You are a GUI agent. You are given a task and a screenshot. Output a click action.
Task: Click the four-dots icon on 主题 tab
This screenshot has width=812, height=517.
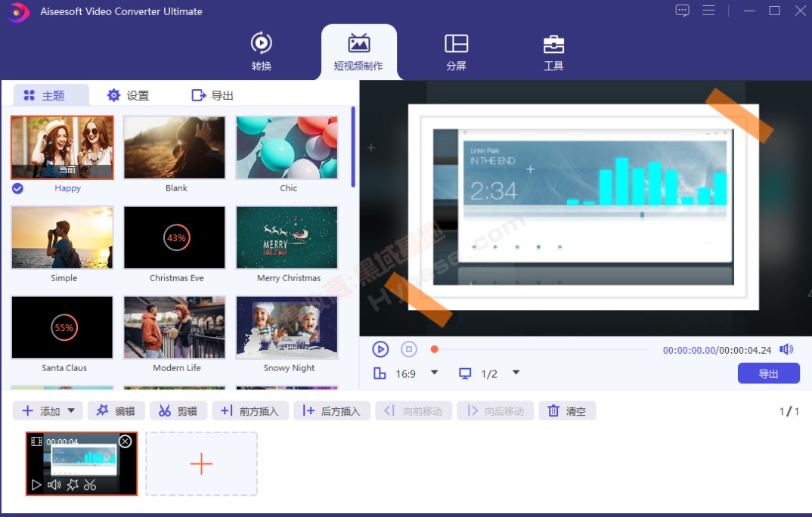[29, 95]
